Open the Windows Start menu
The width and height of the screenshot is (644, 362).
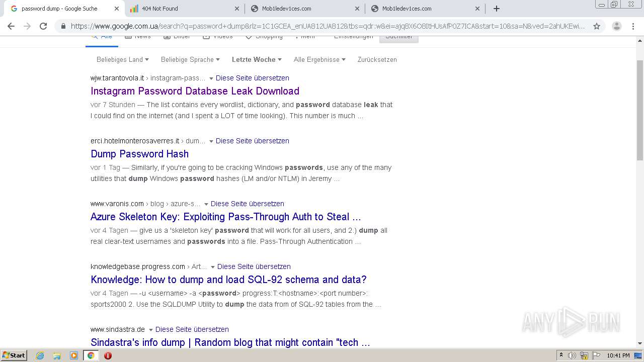point(14,355)
